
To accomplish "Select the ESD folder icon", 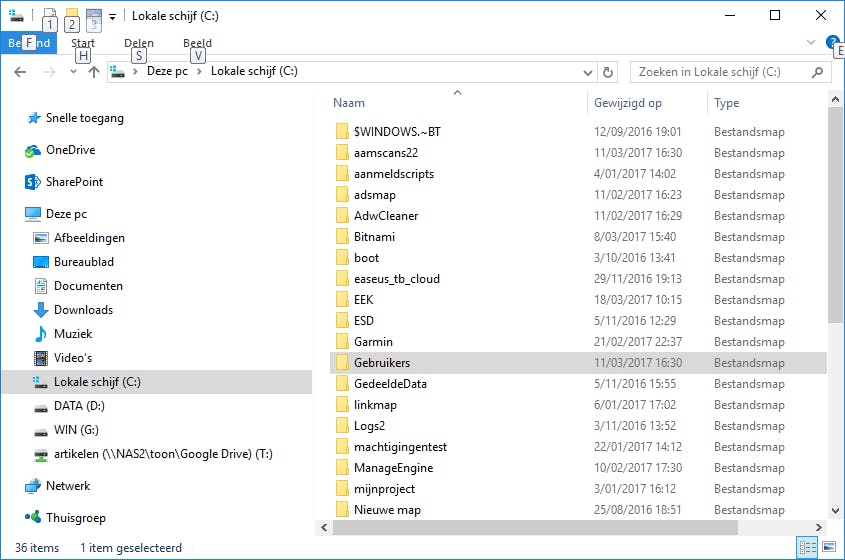I will (x=342, y=321).
